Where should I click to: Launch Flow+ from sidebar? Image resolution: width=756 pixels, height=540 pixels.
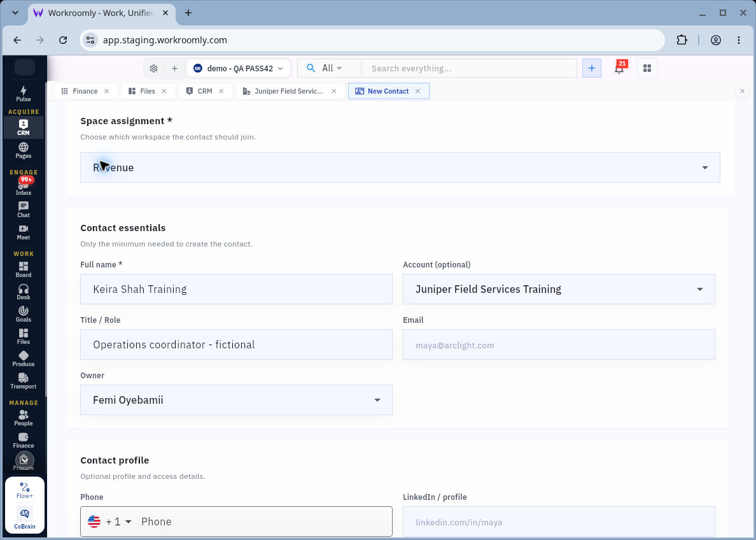pyautogui.click(x=25, y=490)
